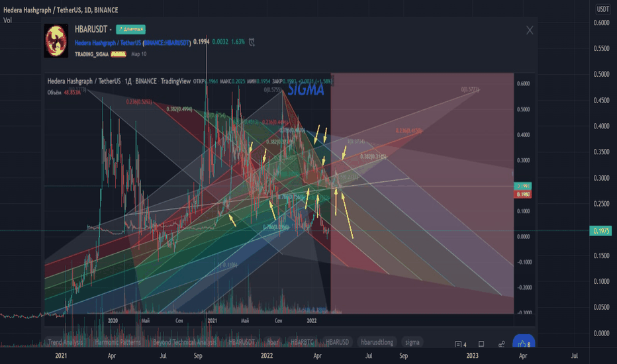Click the 0.6000 label on outer price axis

[601, 23]
